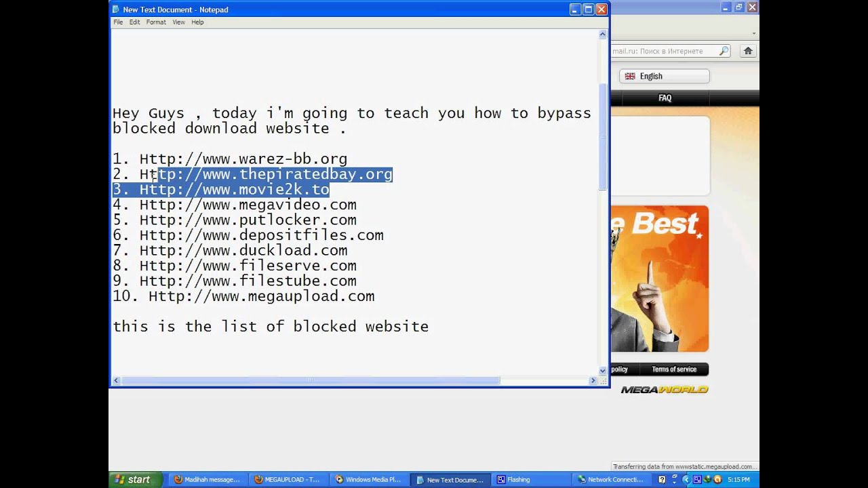
Task: Click the fileserve.com line
Action: [235, 266]
